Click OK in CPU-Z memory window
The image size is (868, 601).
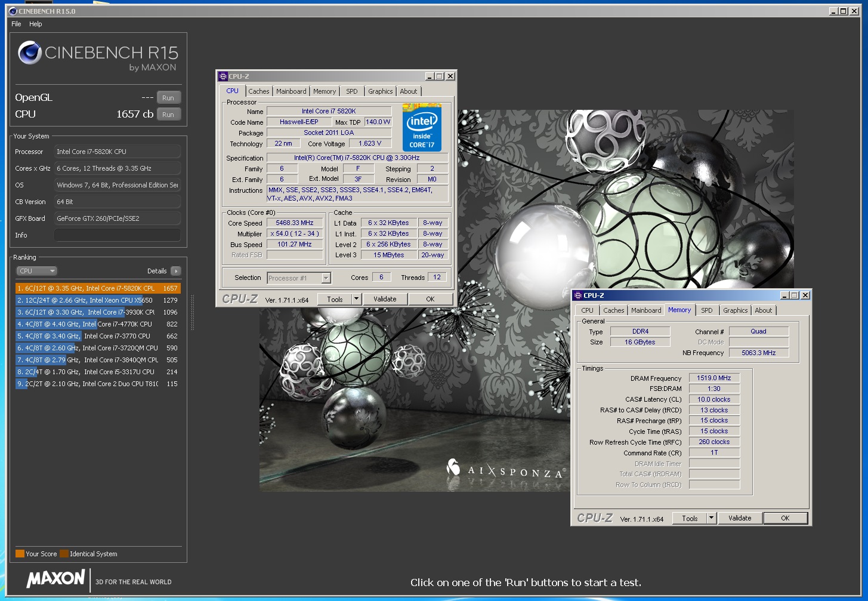click(785, 519)
